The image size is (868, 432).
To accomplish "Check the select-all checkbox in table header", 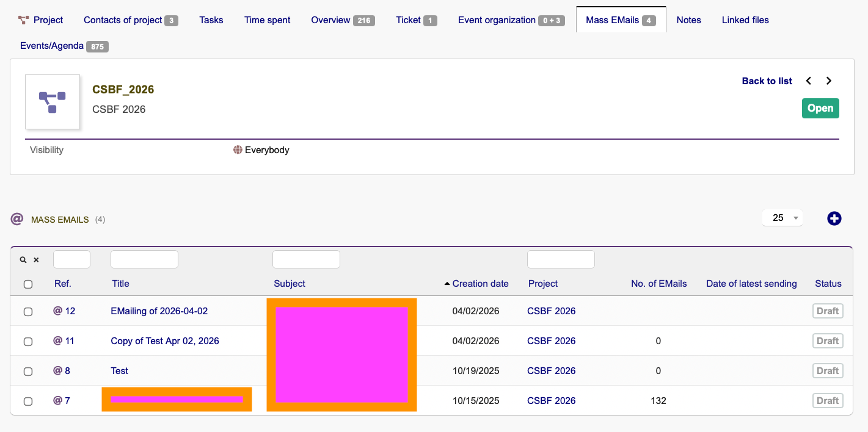I will pos(28,284).
